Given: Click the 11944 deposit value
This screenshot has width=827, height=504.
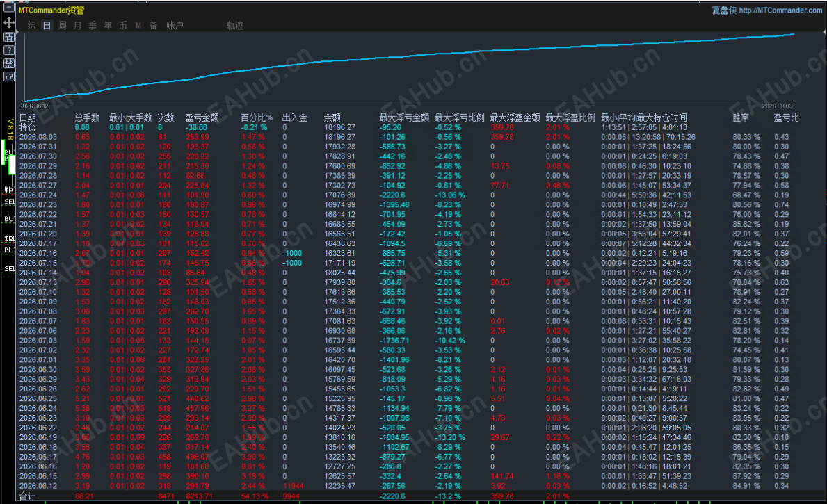Looking at the screenshot, I should pyautogui.click(x=294, y=485).
